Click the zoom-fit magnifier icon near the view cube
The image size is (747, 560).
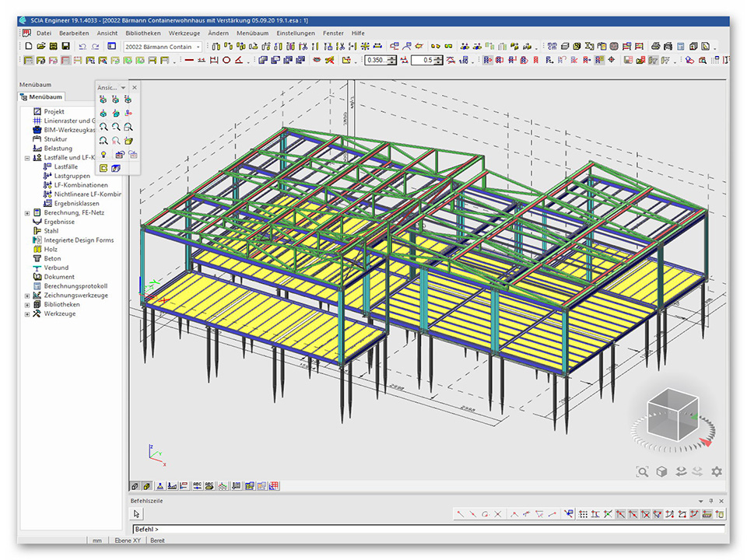pos(642,471)
